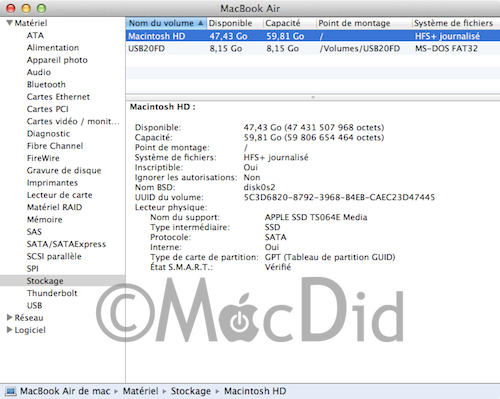500x399 pixels.
Task: Click GPT (Tableau de partition GUID) value
Action: point(330,257)
